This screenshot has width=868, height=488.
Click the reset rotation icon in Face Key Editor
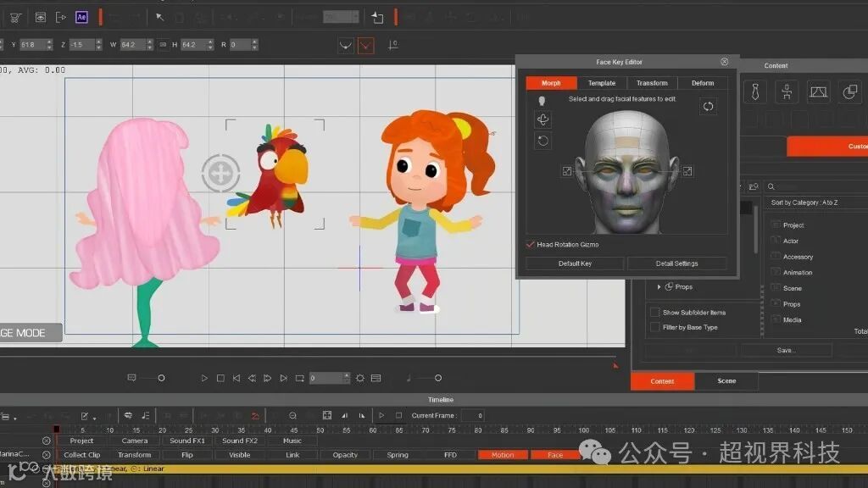point(543,141)
